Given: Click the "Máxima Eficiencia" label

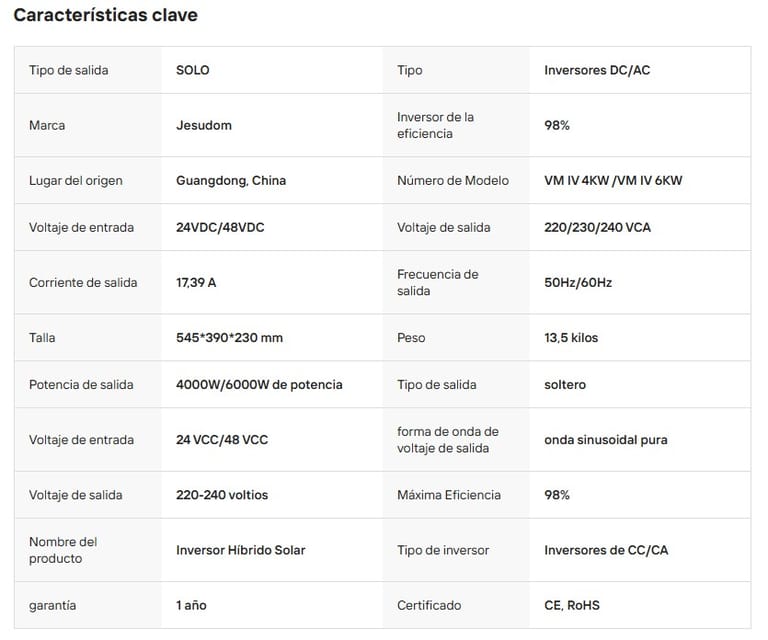Looking at the screenshot, I should tap(449, 494).
